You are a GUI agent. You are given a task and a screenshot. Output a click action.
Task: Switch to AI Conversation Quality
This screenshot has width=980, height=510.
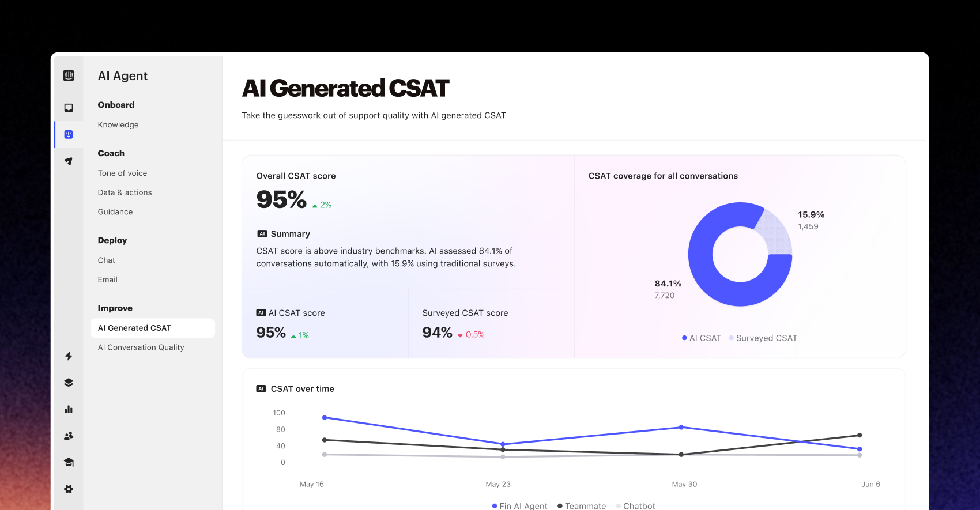[141, 347]
